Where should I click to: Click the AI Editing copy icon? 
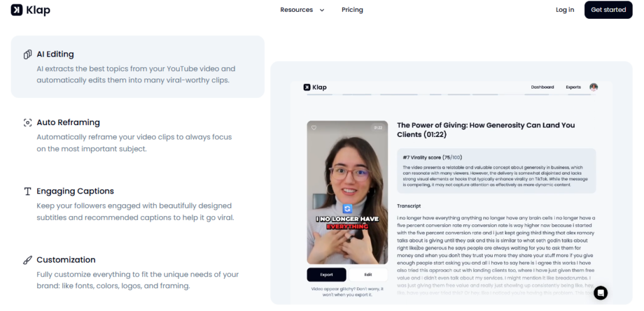click(28, 55)
